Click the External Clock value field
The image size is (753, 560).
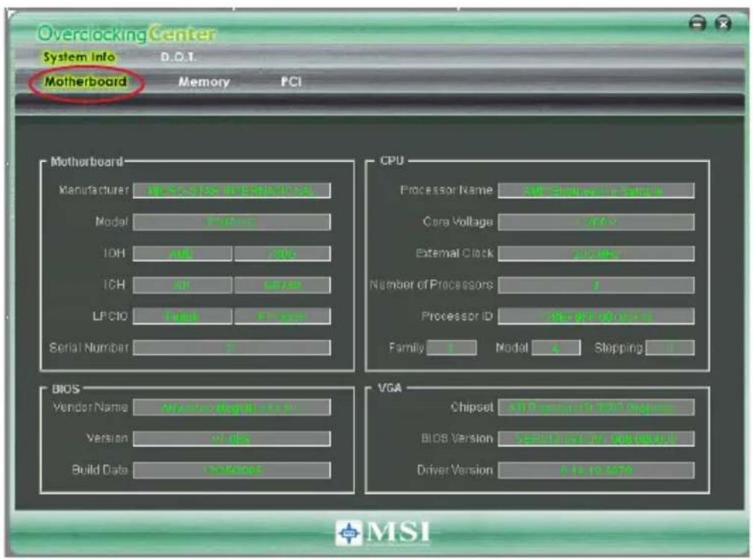tap(596, 254)
